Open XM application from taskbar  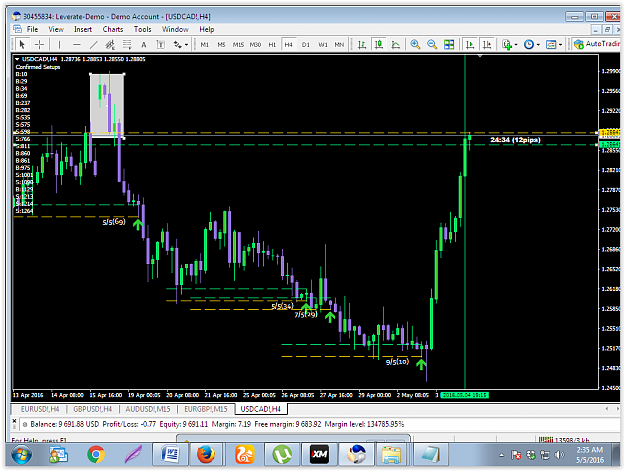[x=319, y=455]
